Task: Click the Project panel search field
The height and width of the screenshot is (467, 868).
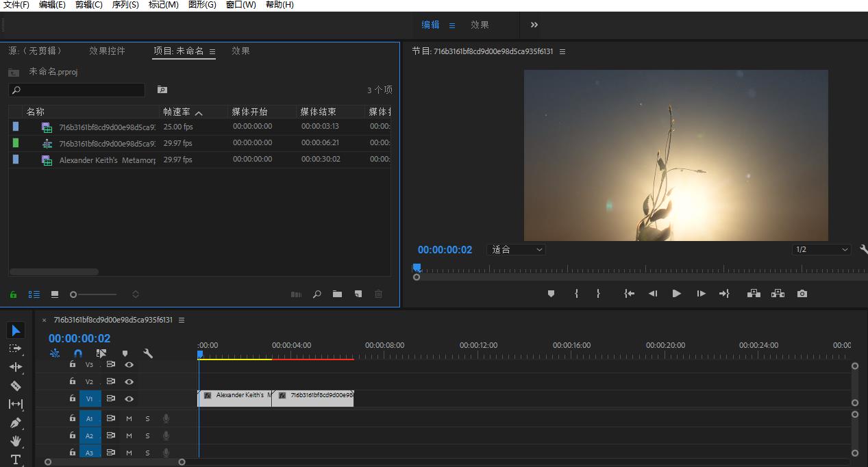Action: (x=77, y=90)
